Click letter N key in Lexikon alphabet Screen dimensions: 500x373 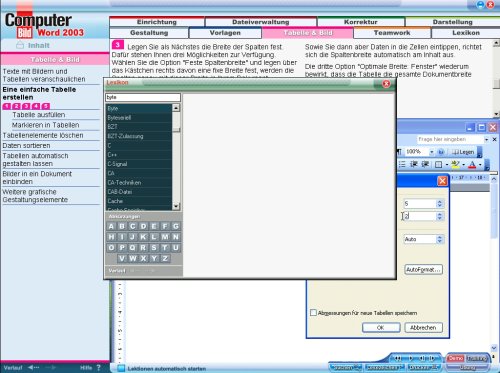coord(176,237)
